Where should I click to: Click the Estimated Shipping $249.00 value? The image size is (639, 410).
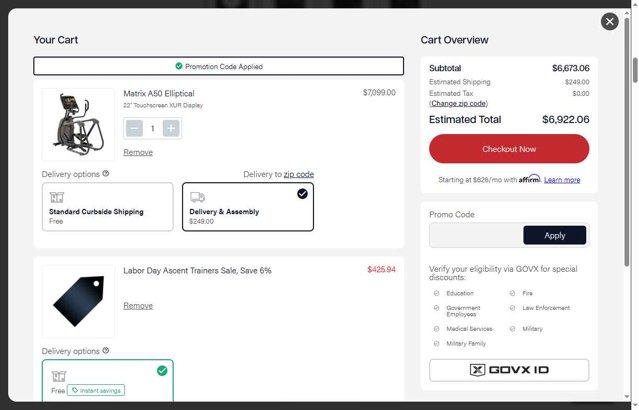coord(577,82)
